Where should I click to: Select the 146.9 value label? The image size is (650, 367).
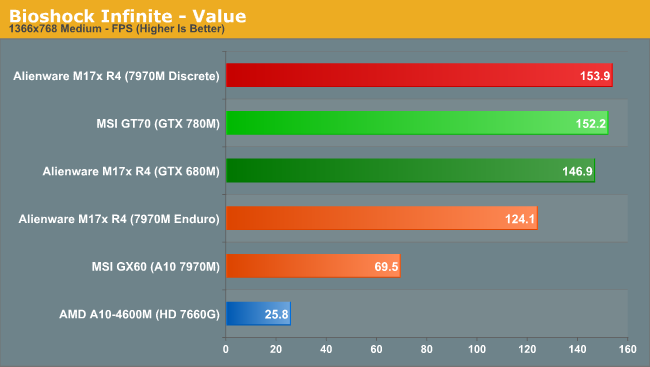pos(577,171)
